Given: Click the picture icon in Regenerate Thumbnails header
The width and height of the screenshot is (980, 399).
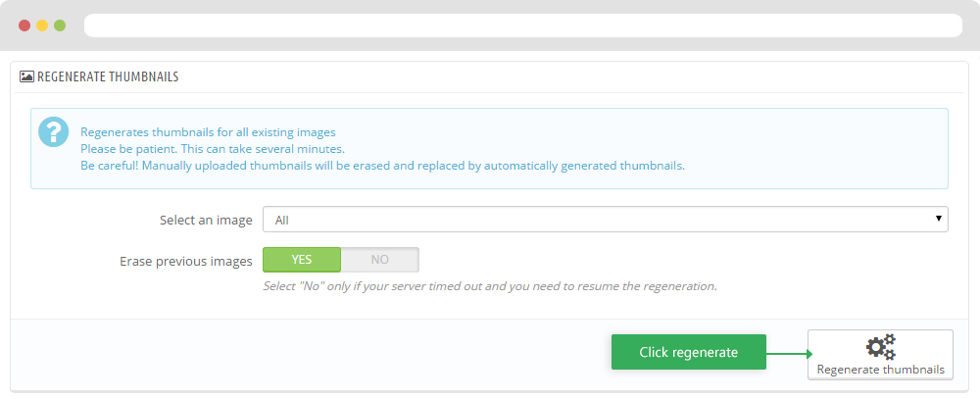Looking at the screenshot, I should (x=26, y=75).
